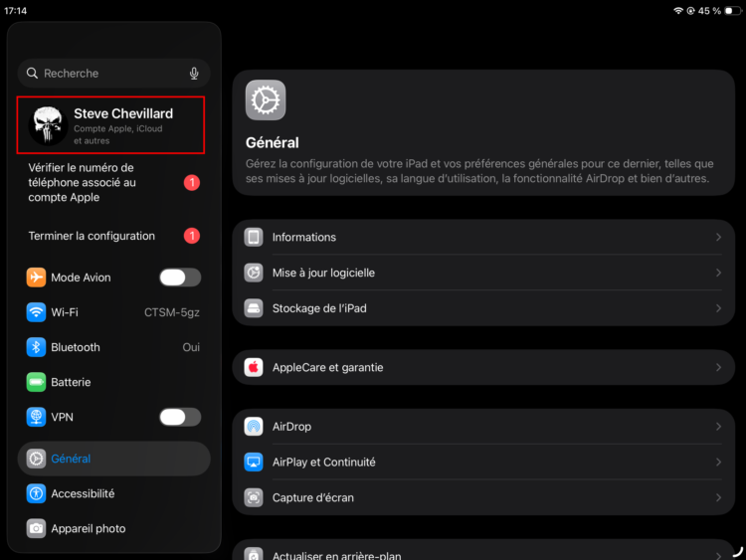
Task: Click the CTSM-5gz network name
Action: point(172,312)
